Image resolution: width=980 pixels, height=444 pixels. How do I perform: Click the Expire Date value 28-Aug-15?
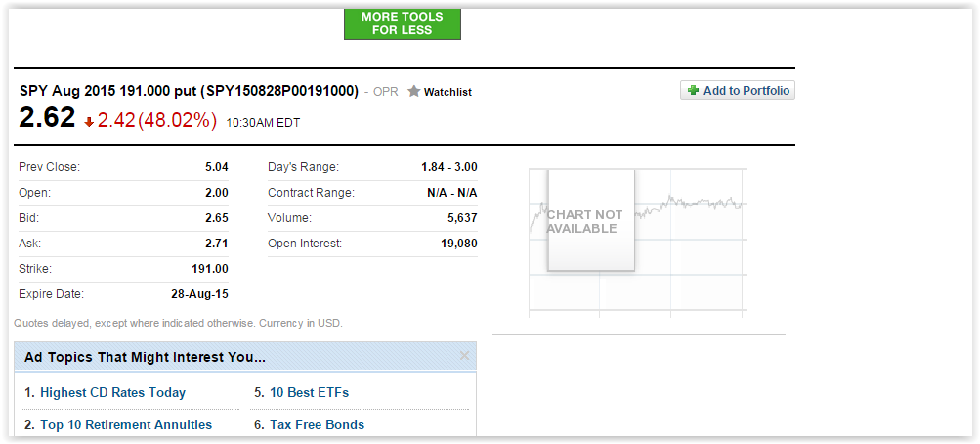[x=199, y=294]
